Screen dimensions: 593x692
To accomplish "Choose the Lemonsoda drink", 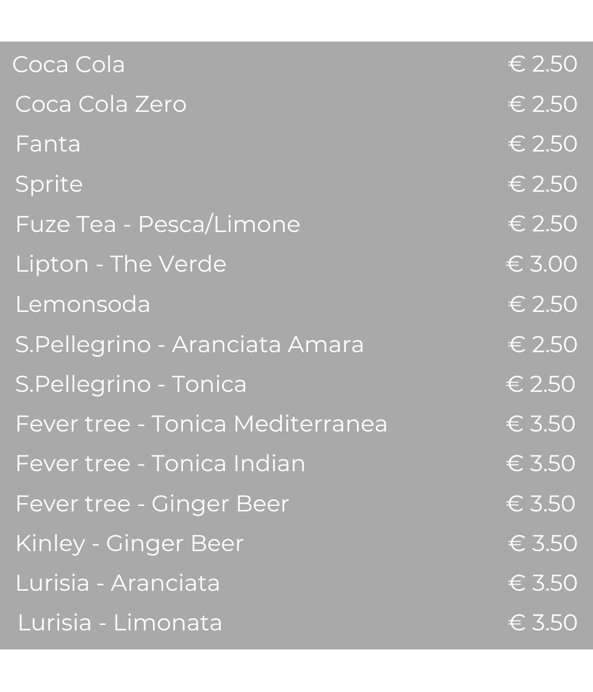I will 83,304.
